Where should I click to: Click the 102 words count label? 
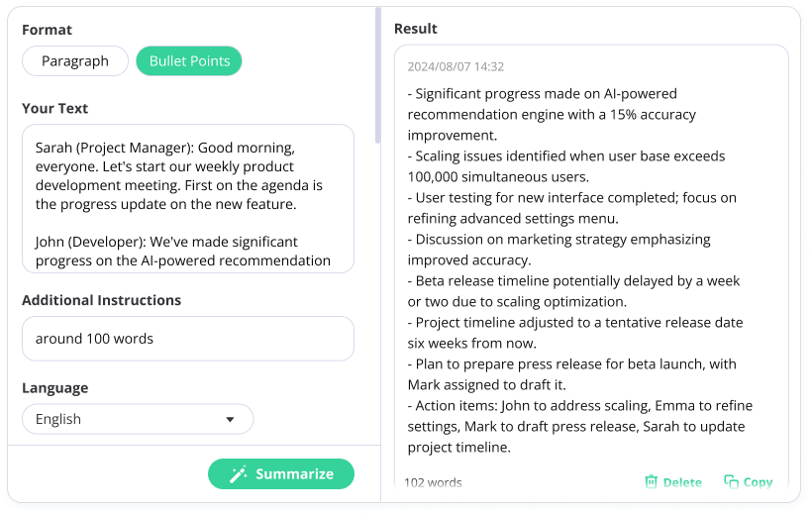[433, 482]
